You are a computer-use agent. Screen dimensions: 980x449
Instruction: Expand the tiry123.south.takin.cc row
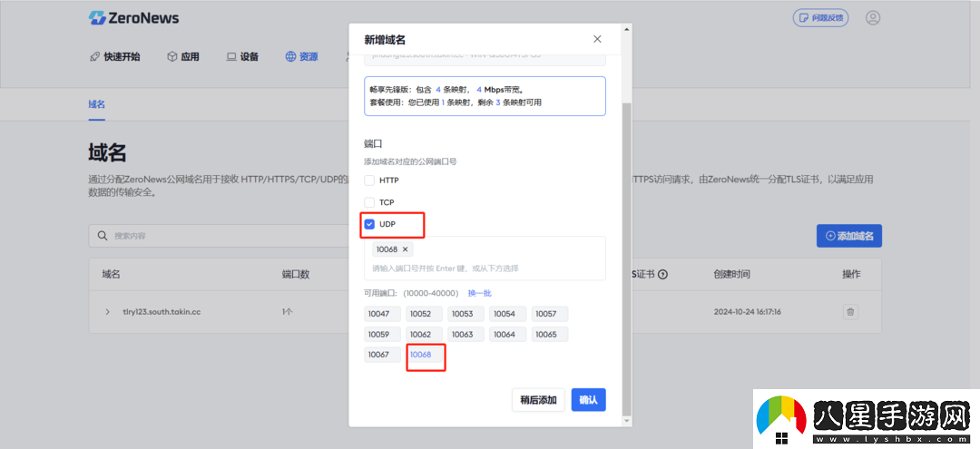pyautogui.click(x=107, y=312)
